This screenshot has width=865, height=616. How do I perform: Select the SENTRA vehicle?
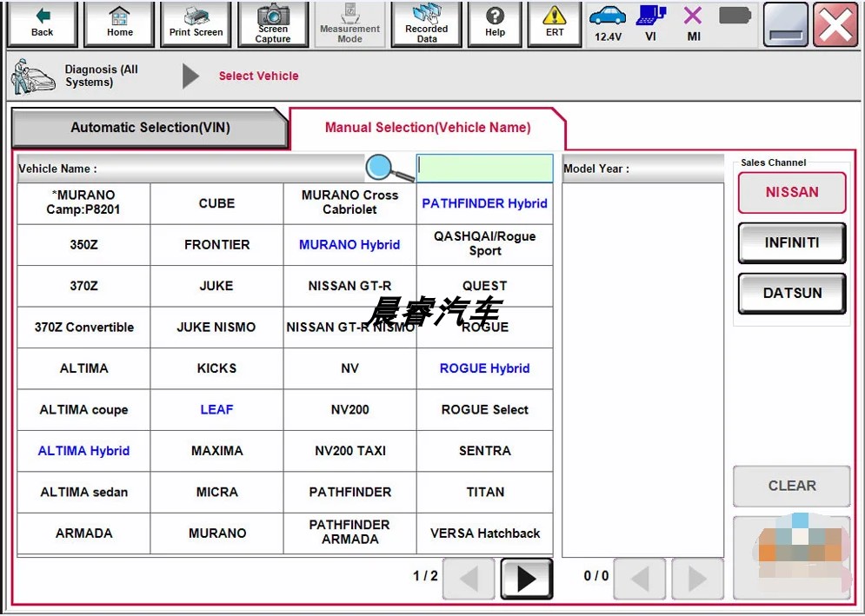[x=485, y=451]
